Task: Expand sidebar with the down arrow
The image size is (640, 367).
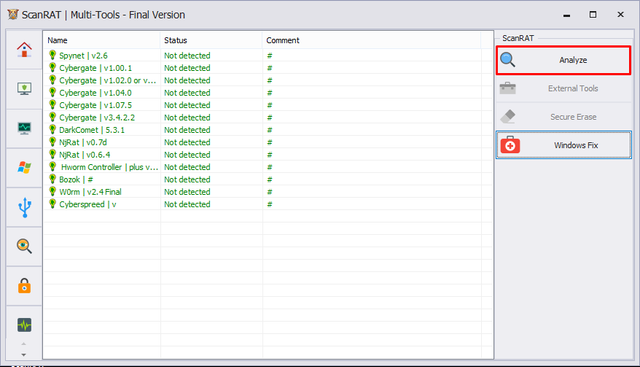Action: [24, 355]
